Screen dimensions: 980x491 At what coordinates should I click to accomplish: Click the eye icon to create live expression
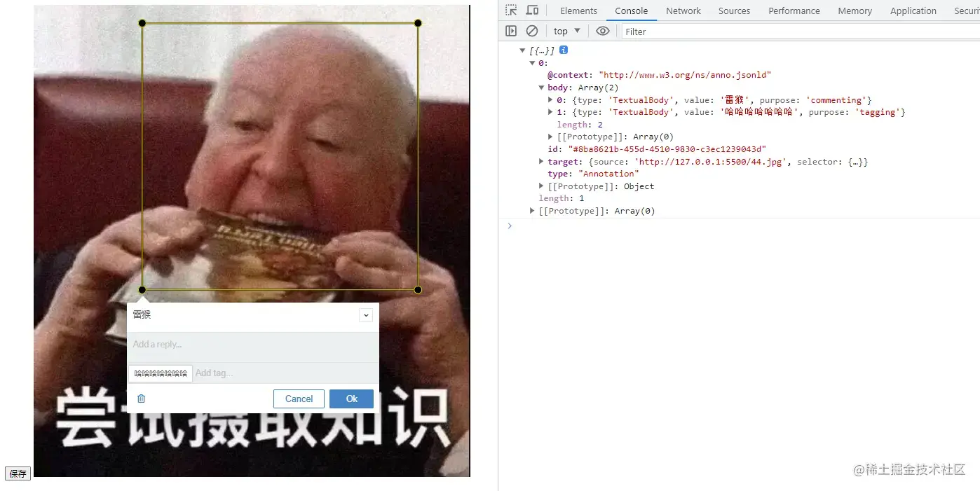[x=602, y=31]
